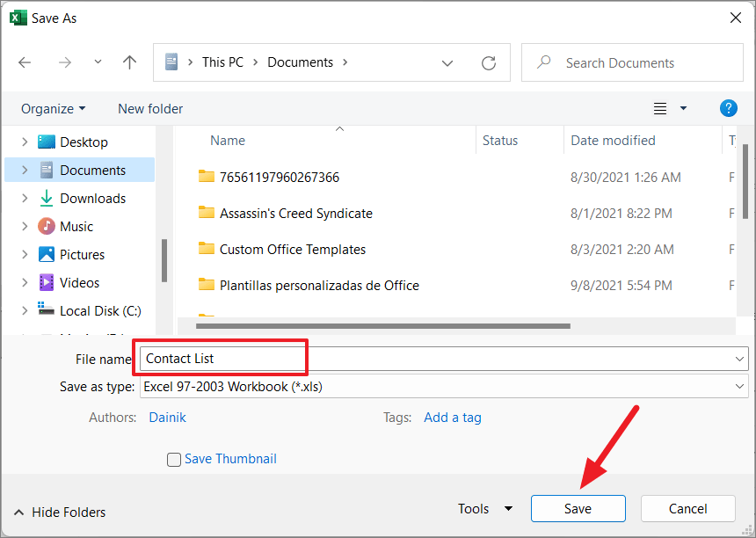Expand the Desktop tree node
Viewport: 756px width, 538px height.
25,142
